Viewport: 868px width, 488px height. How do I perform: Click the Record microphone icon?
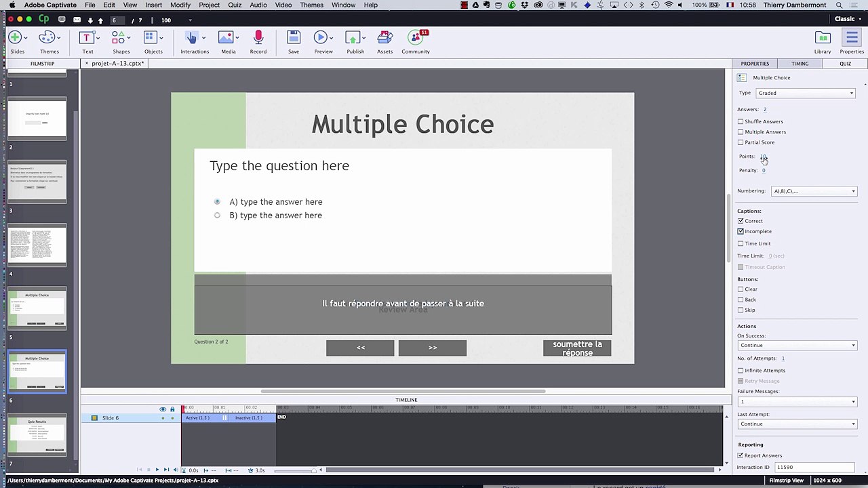[258, 37]
